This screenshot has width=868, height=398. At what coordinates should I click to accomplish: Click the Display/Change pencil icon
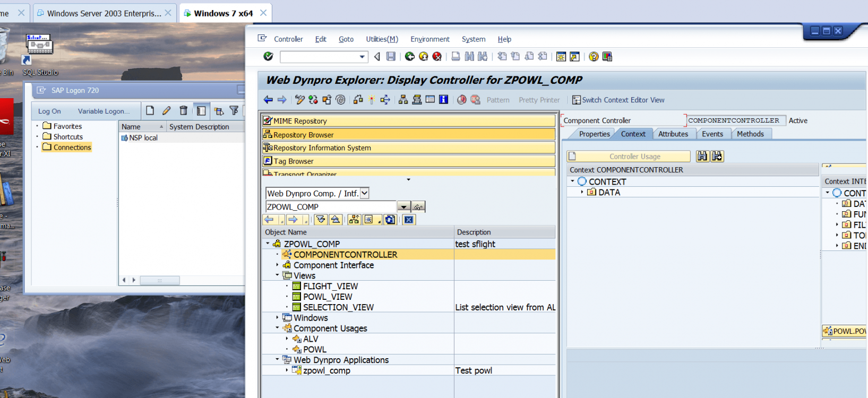[x=299, y=99]
